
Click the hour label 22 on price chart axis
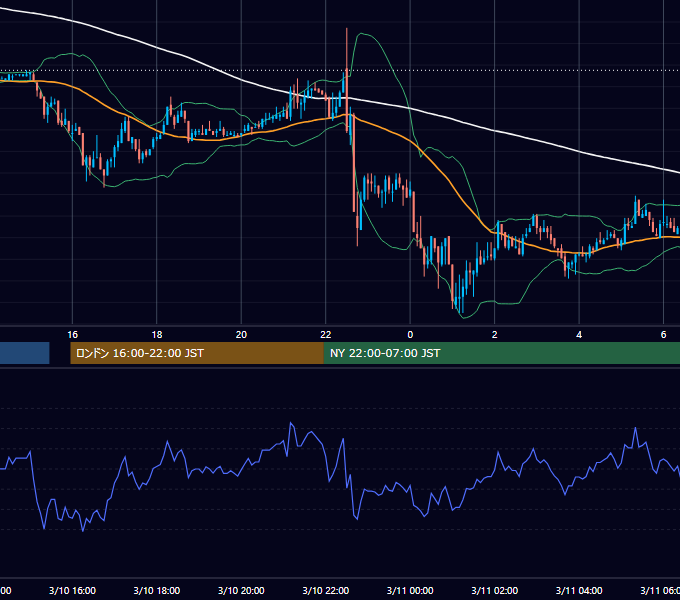click(x=326, y=335)
